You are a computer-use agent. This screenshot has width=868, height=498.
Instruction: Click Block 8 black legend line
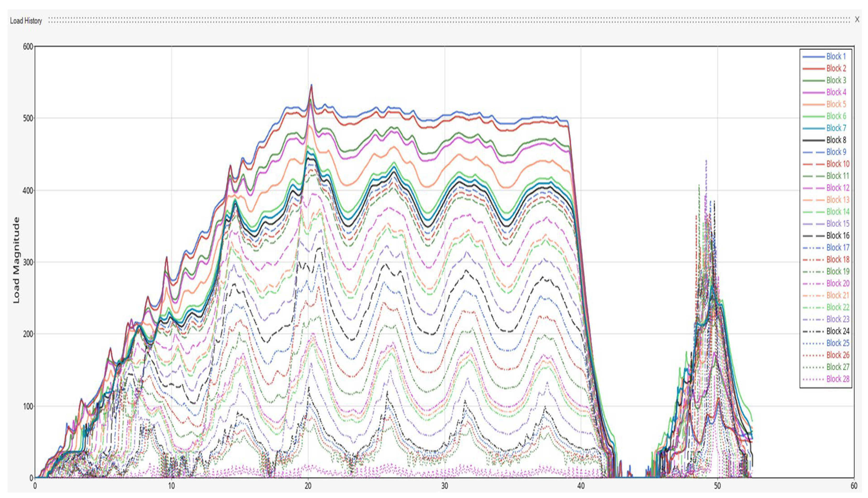click(x=813, y=140)
